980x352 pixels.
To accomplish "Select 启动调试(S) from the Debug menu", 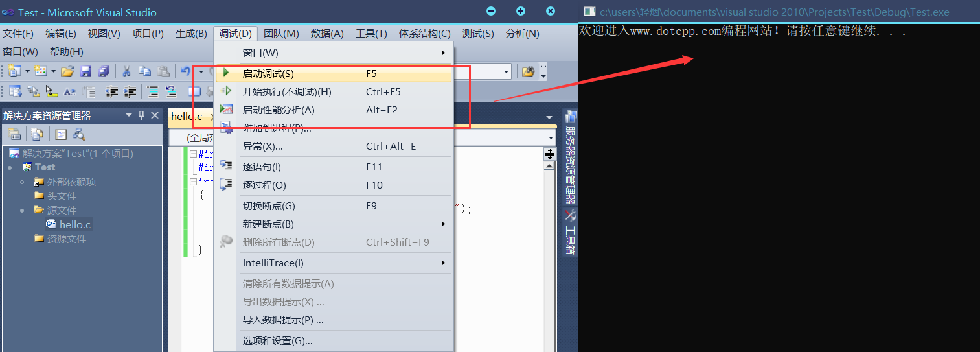I will click(x=268, y=74).
